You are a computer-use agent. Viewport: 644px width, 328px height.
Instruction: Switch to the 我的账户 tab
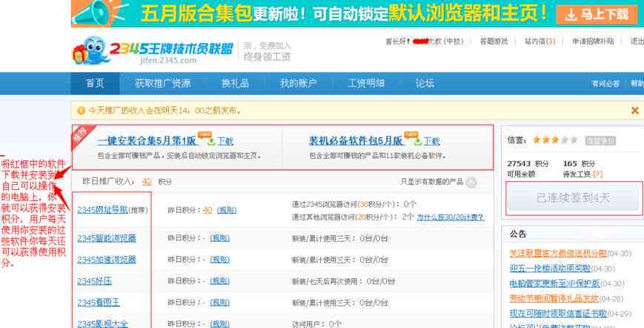[298, 83]
